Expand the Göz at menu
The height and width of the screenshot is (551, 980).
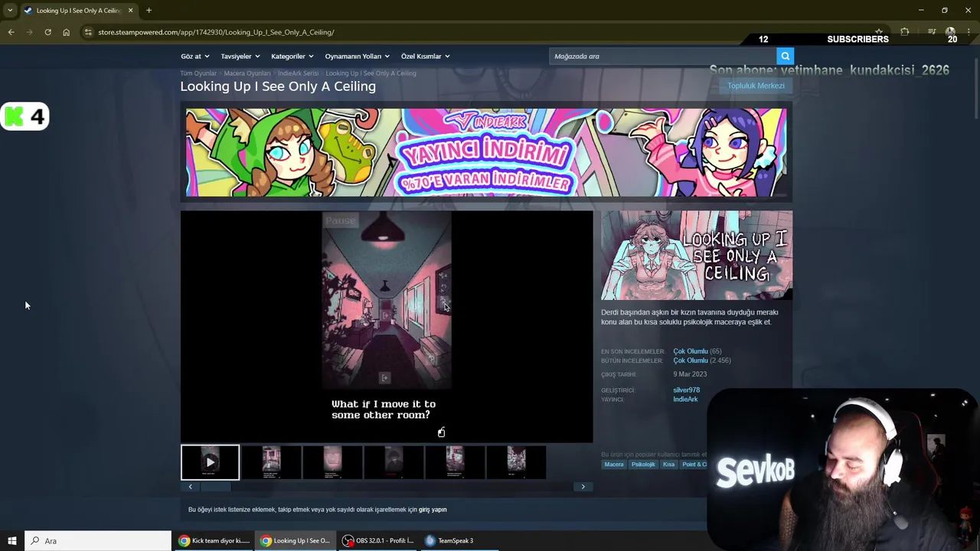pyautogui.click(x=194, y=56)
